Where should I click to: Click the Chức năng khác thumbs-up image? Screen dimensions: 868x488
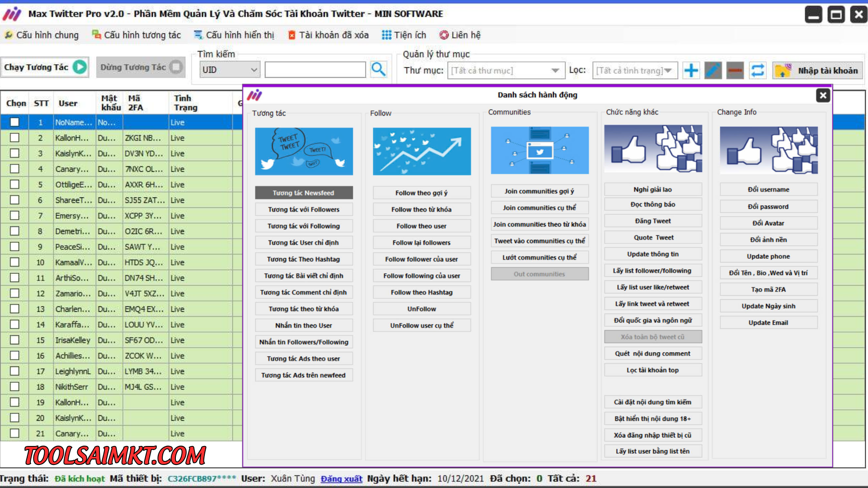pyautogui.click(x=653, y=149)
